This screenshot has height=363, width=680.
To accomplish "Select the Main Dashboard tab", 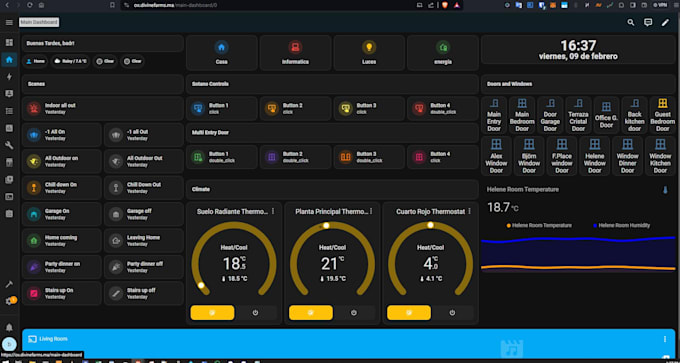I will (39, 23).
